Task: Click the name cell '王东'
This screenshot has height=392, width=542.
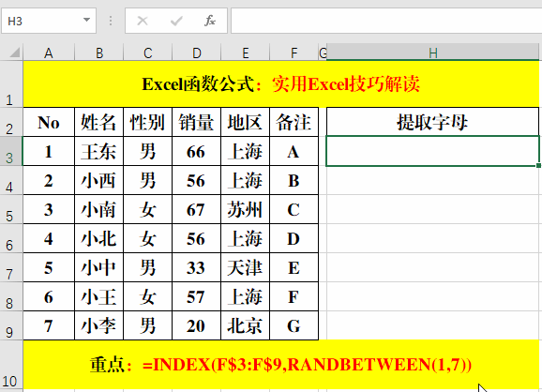Action: coord(99,151)
